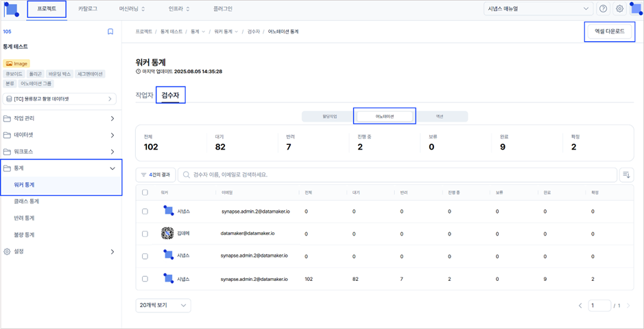644x329 pixels.
Task: Select the 프로젝트 top menu
Action: click(x=47, y=9)
